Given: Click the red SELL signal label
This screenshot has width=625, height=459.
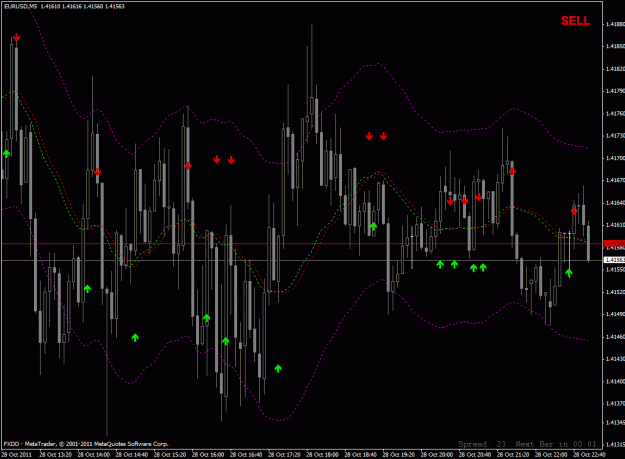Looking at the screenshot, I should point(575,21).
